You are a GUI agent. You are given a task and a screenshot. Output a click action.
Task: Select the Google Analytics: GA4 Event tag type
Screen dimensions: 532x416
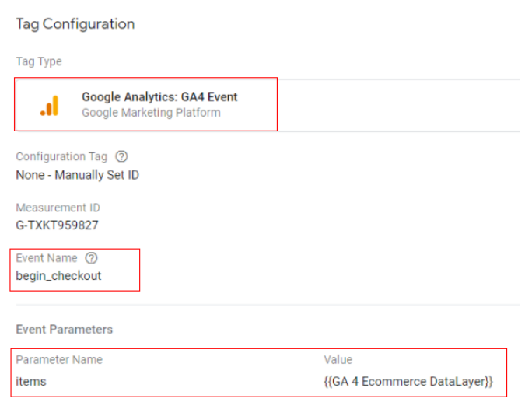tap(146, 104)
